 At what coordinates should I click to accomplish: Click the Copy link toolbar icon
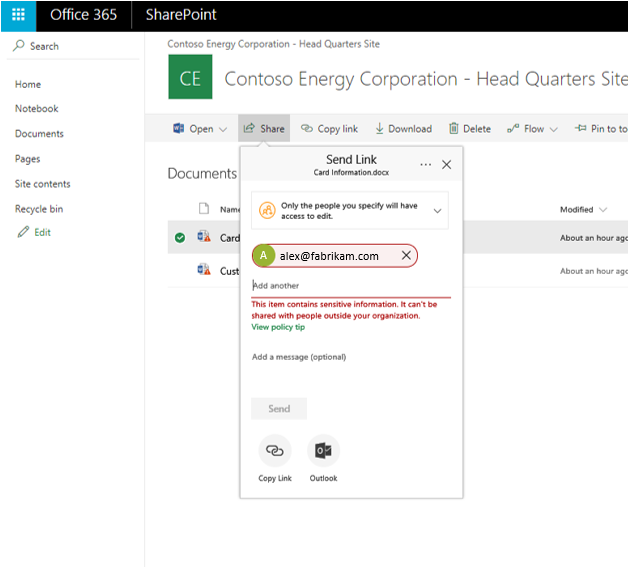307,129
